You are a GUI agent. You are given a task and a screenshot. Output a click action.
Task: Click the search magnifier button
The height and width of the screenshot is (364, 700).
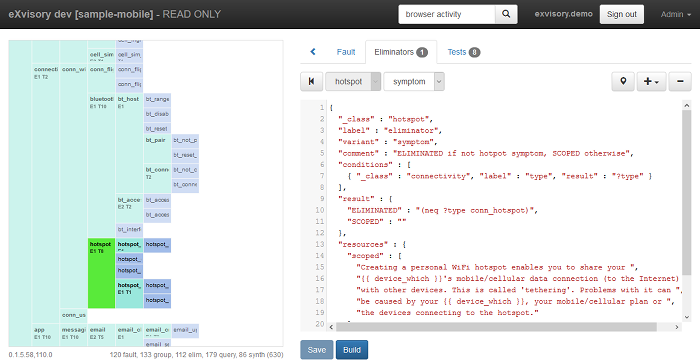pos(506,14)
